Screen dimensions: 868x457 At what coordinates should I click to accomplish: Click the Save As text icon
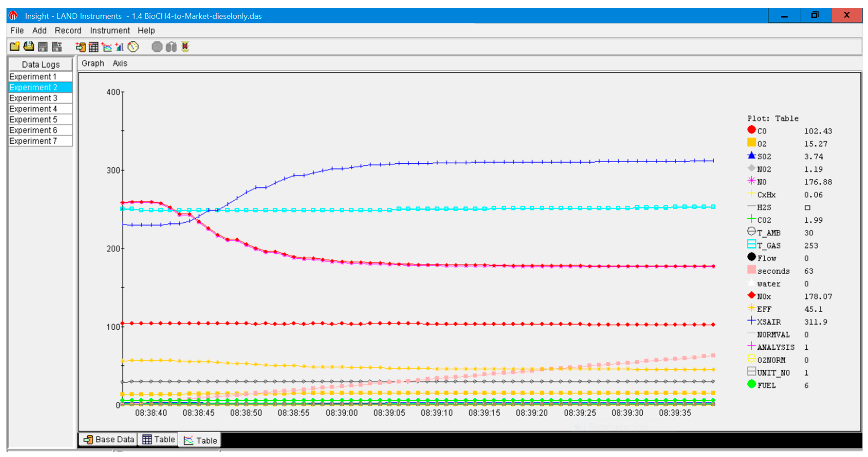pyautogui.click(x=57, y=46)
